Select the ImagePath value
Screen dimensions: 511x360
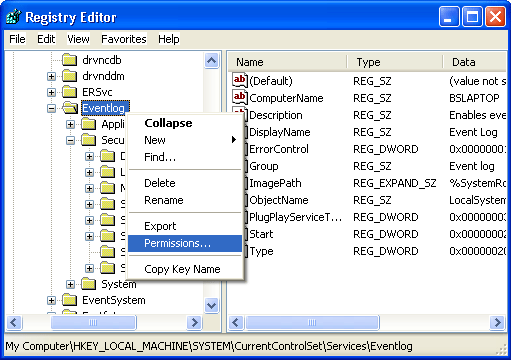tap(275, 183)
